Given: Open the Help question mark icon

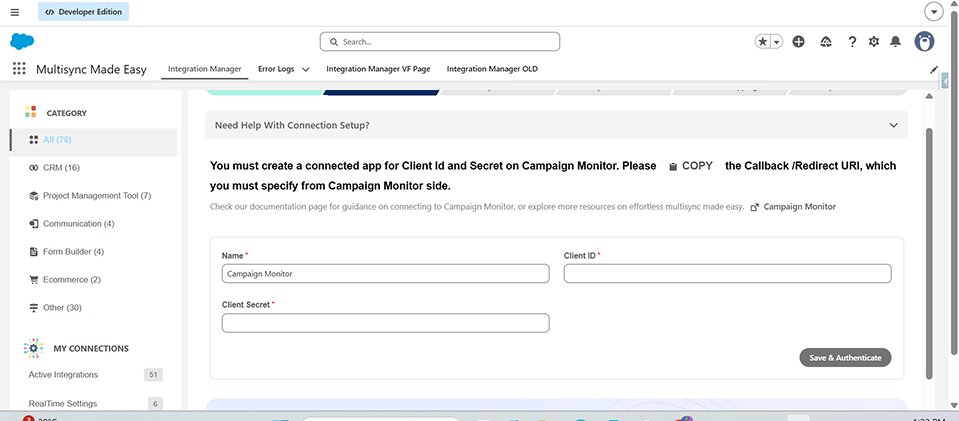Looking at the screenshot, I should pyautogui.click(x=852, y=42).
